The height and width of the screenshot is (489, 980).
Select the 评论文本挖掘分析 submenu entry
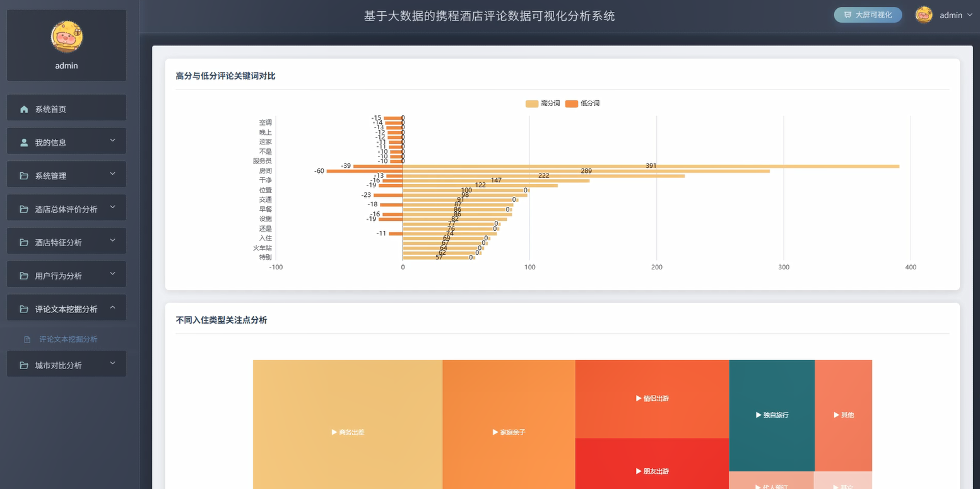coord(69,339)
